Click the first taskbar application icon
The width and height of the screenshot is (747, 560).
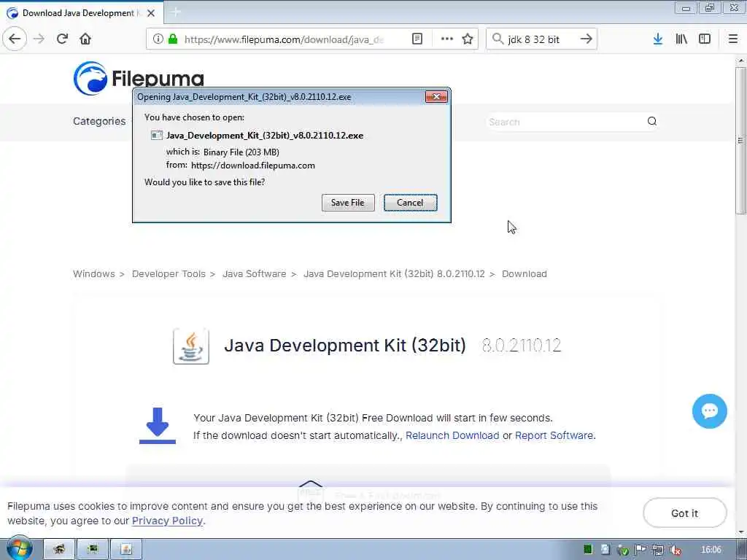click(59, 550)
